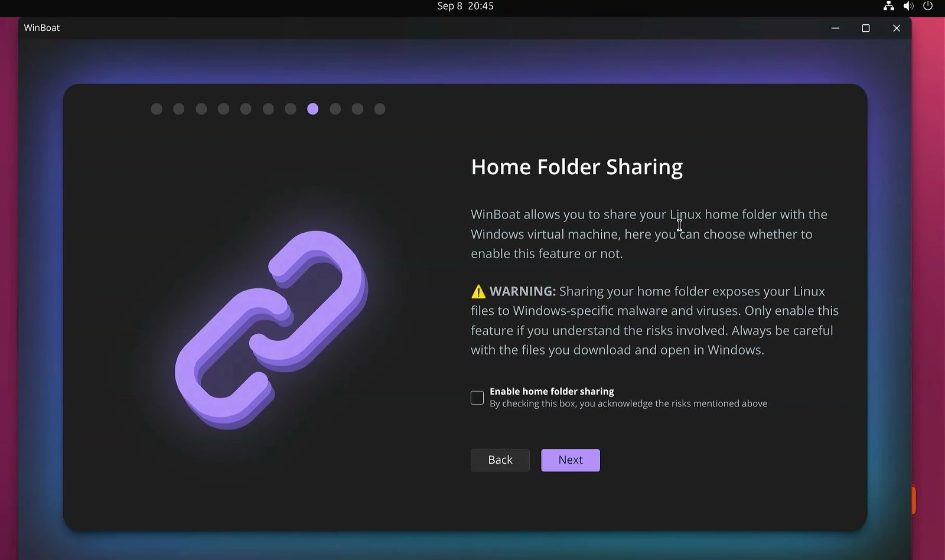This screenshot has width=945, height=560.
Task: Select the sixth step indicator dot
Action: pyautogui.click(x=268, y=109)
